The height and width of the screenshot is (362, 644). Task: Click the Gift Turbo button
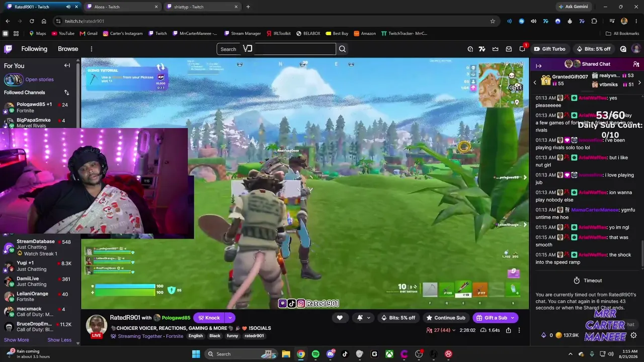[x=549, y=49]
